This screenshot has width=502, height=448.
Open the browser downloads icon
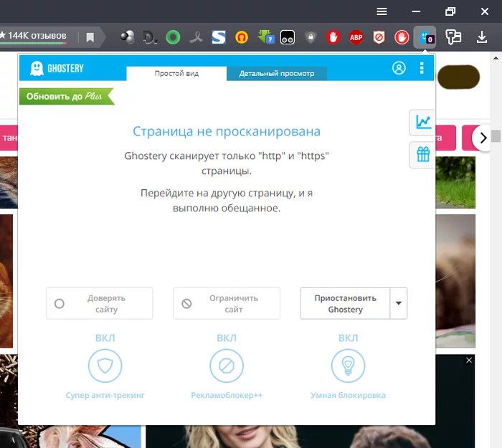482,37
